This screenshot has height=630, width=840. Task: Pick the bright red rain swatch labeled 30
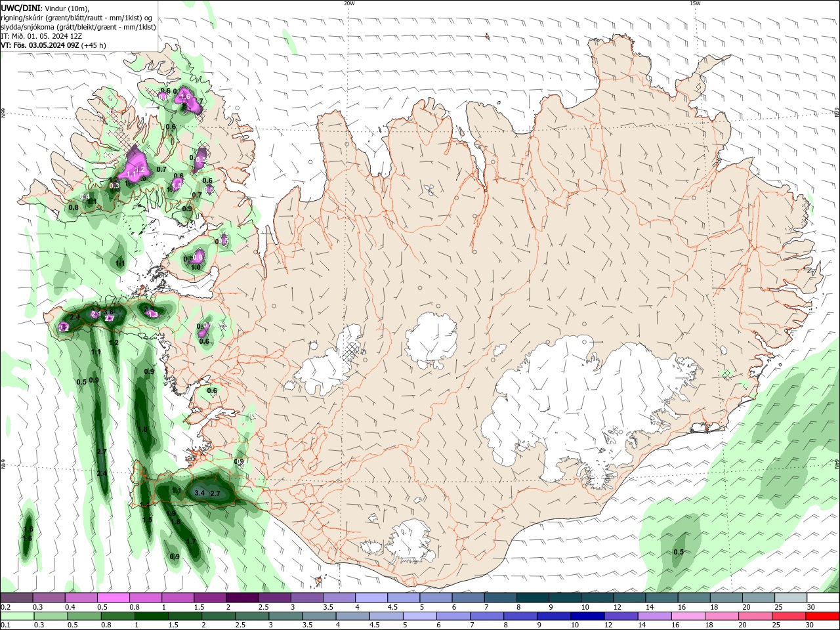pos(823,616)
